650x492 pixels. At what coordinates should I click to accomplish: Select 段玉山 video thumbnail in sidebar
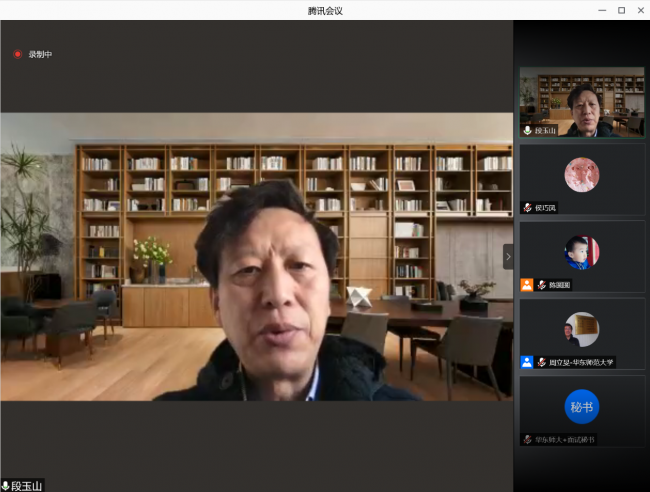[x=582, y=102]
